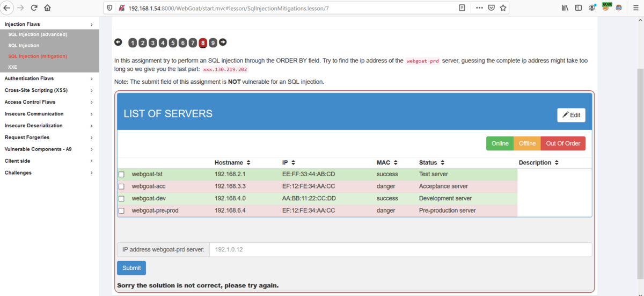Expand the Client side category
The height and width of the screenshot is (296, 644).
[x=49, y=161]
